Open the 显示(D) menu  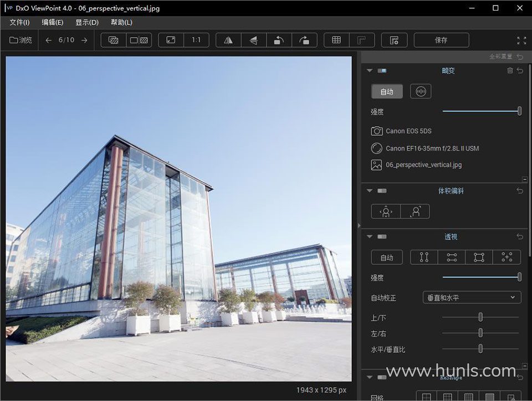coord(87,22)
